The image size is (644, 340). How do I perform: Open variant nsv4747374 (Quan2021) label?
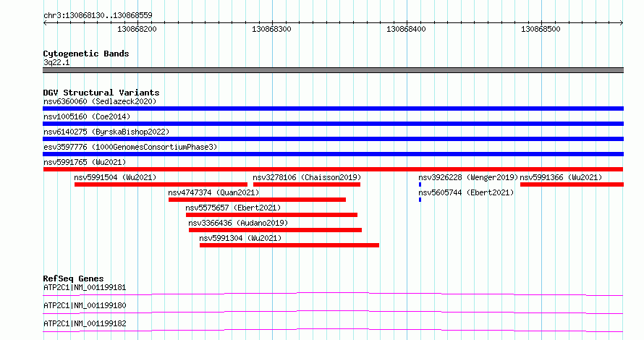(213, 192)
